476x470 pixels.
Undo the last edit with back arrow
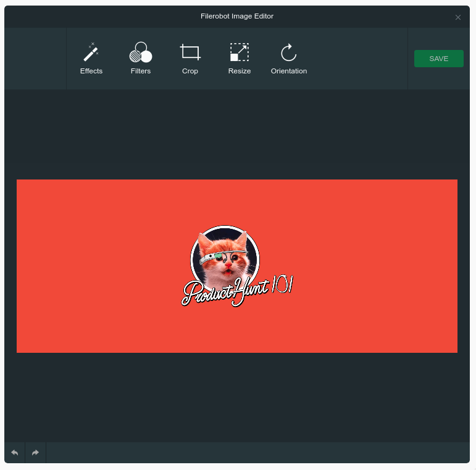point(15,452)
